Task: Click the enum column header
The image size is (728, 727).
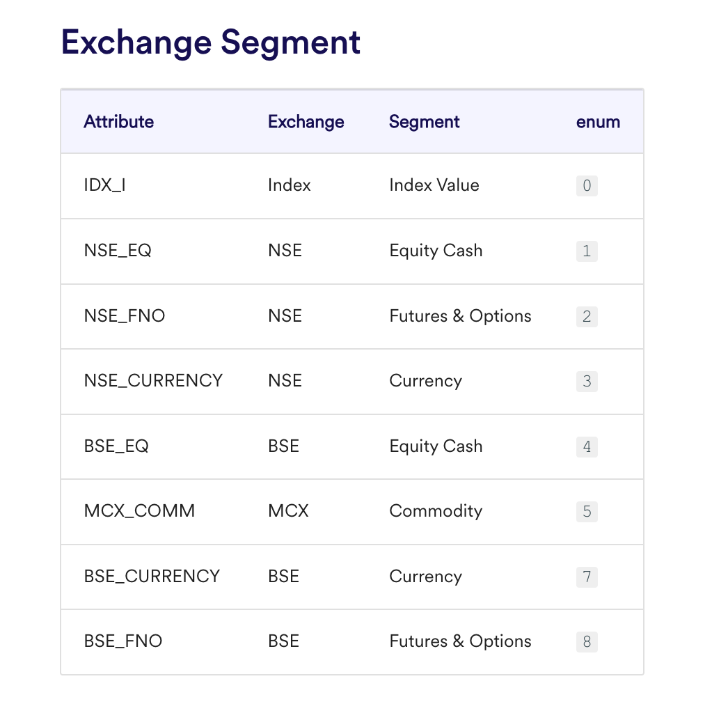Action: [598, 122]
